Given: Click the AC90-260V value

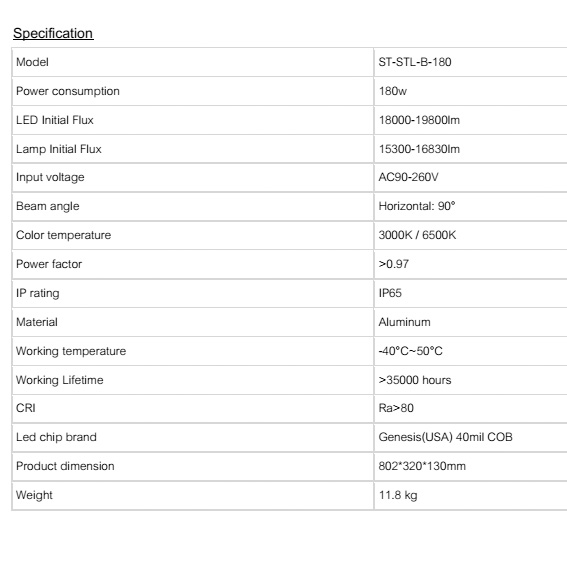Looking at the screenshot, I should pyautogui.click(x=408, y=177).
